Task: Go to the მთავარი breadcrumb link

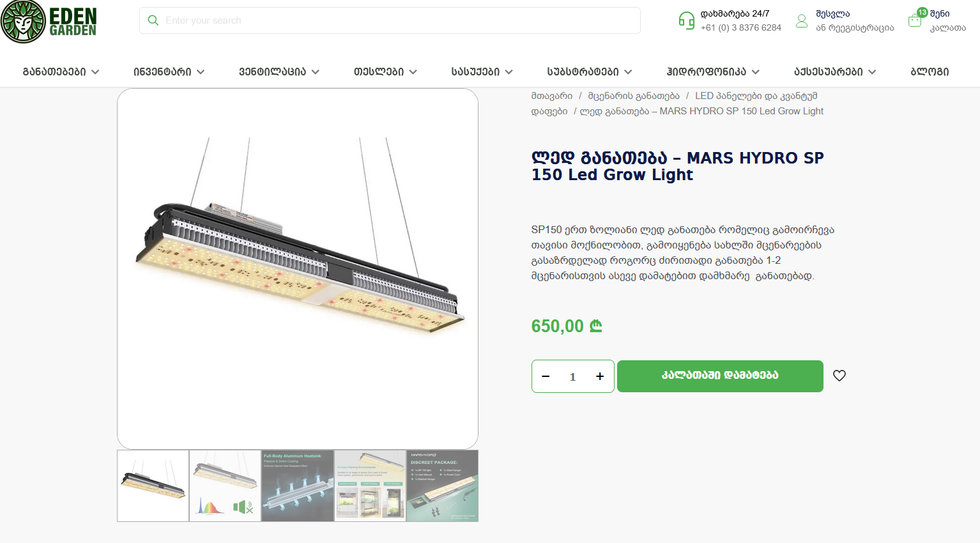Action: 552,96
